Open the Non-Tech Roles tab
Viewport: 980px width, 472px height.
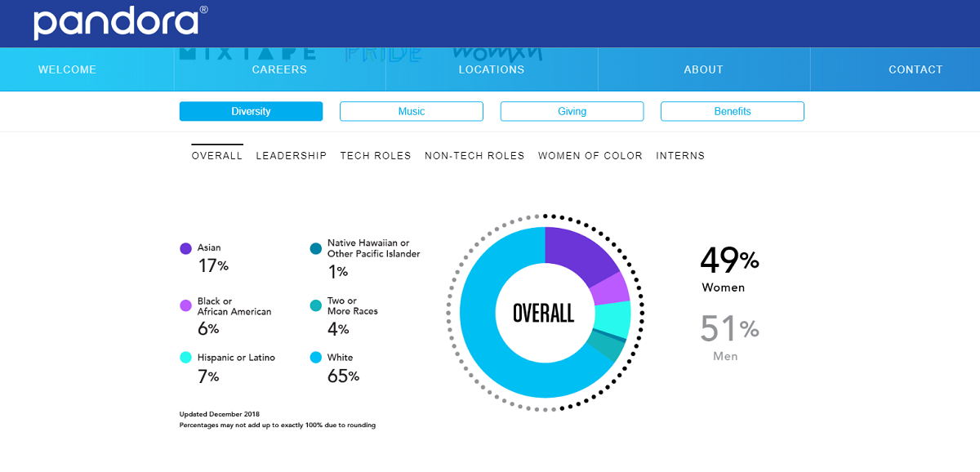click(474, 155)
